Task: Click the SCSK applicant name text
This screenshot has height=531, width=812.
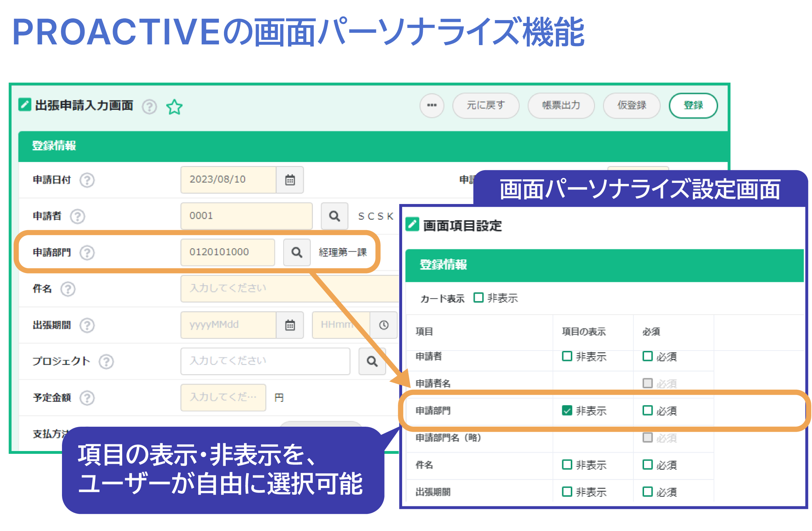Action: coord(376,216)
